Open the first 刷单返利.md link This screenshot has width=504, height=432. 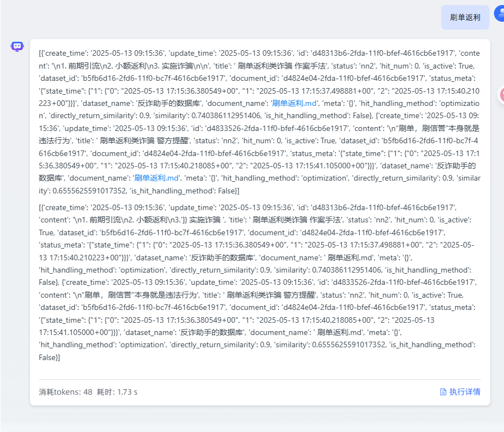(294, 103)
